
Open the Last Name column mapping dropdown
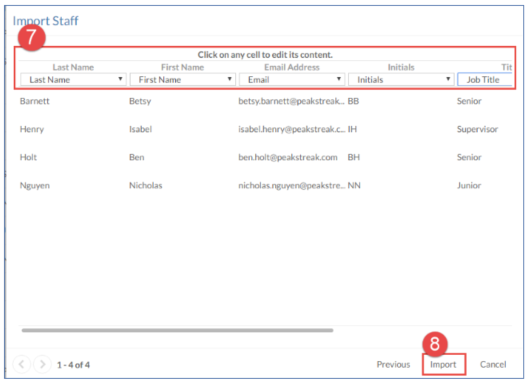(x=73, y=80)
